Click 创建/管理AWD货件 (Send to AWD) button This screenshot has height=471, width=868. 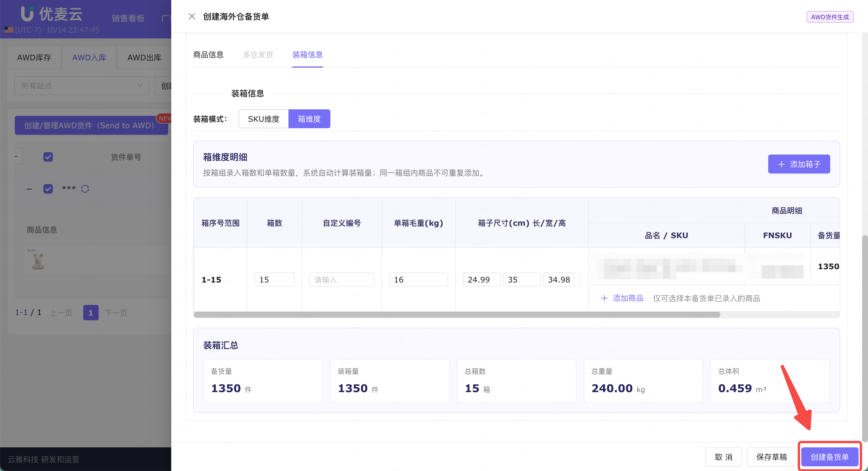91,125
